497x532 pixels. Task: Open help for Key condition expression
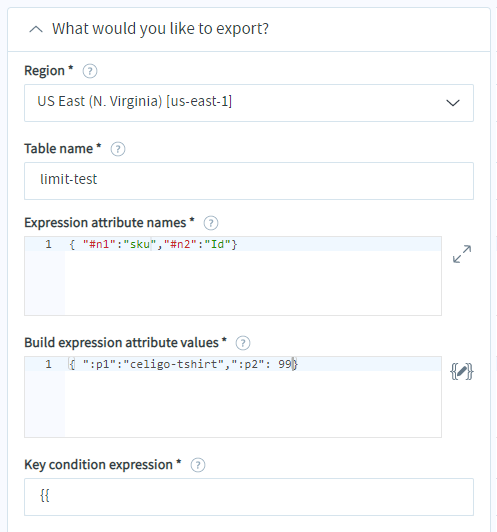point(198,465)
